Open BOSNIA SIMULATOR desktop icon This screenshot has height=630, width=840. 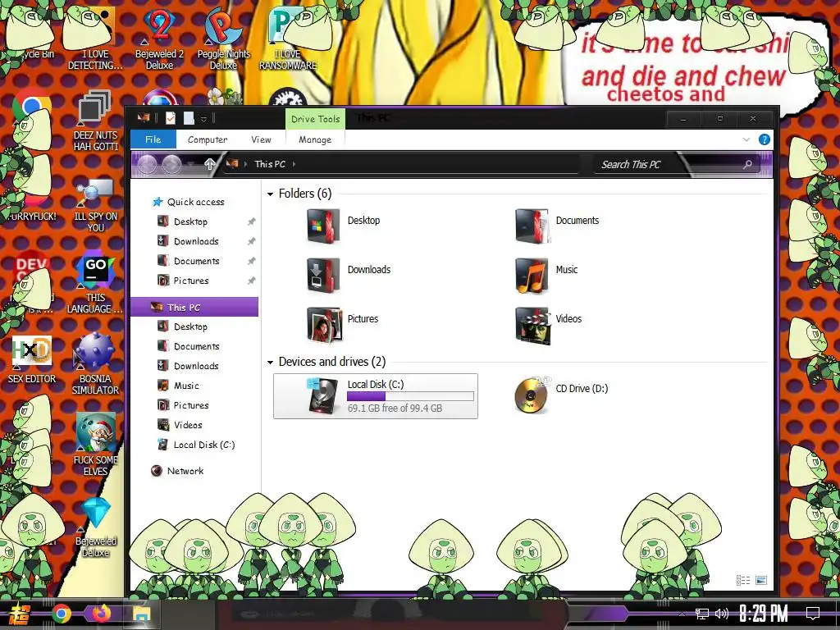coord(95,364)
